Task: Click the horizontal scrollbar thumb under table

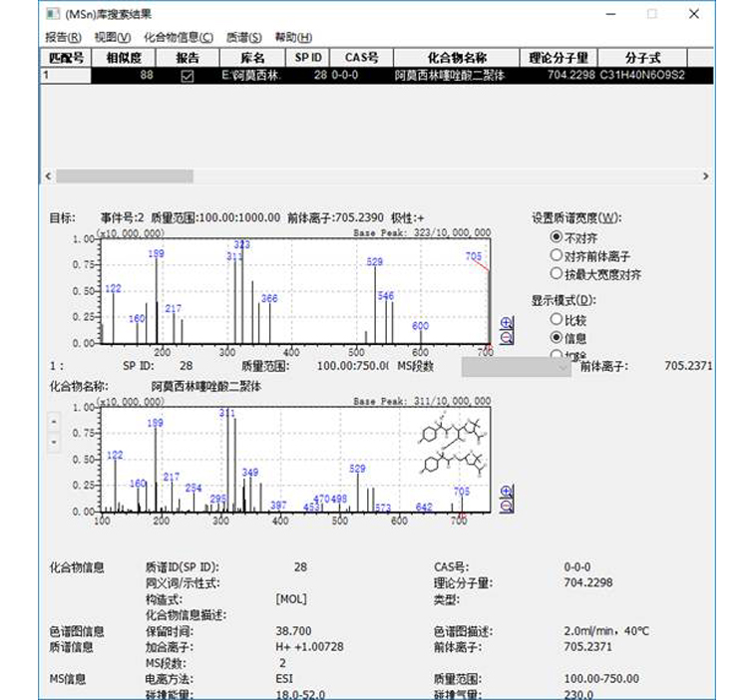Action: pyautogui.click(x=112, y=175)
